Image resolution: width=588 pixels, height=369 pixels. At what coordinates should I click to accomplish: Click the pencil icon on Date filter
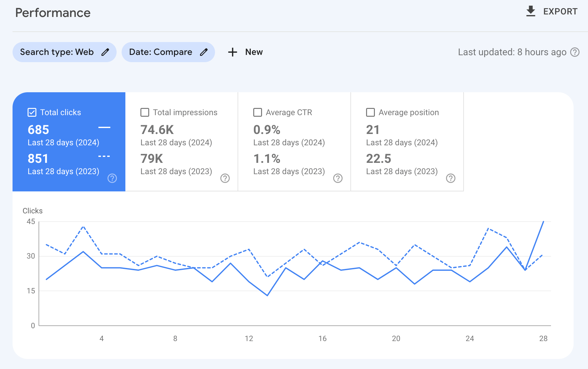point(204,52)
